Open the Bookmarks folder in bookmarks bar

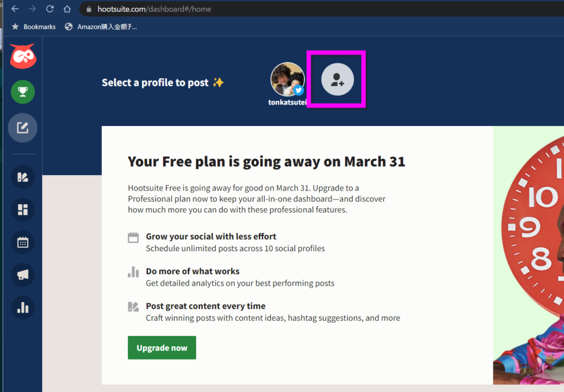tap(34, 26)
